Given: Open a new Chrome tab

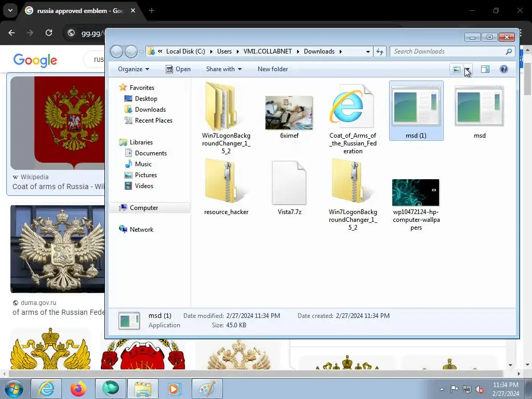Looking at the screenshot, I should pos(151,10).
